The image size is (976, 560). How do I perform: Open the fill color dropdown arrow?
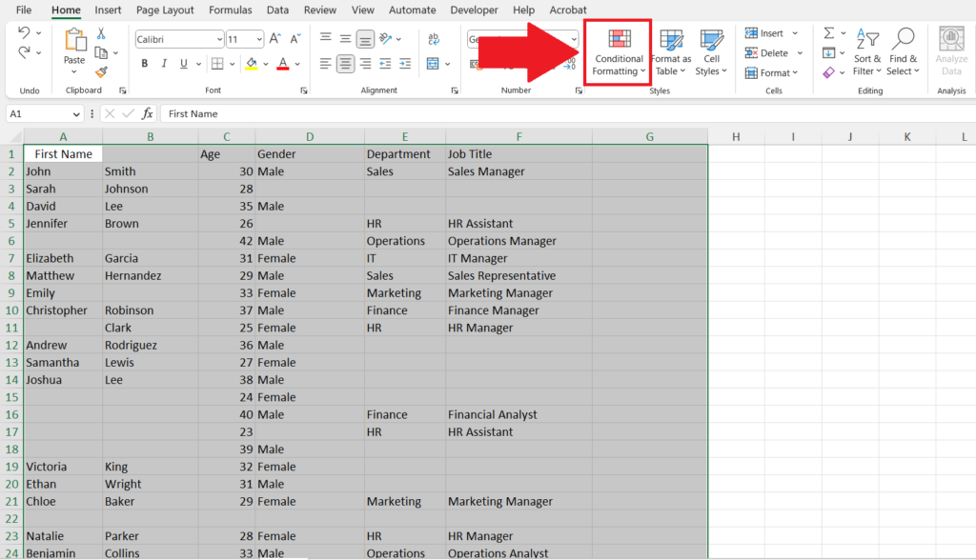coord(266,64)
